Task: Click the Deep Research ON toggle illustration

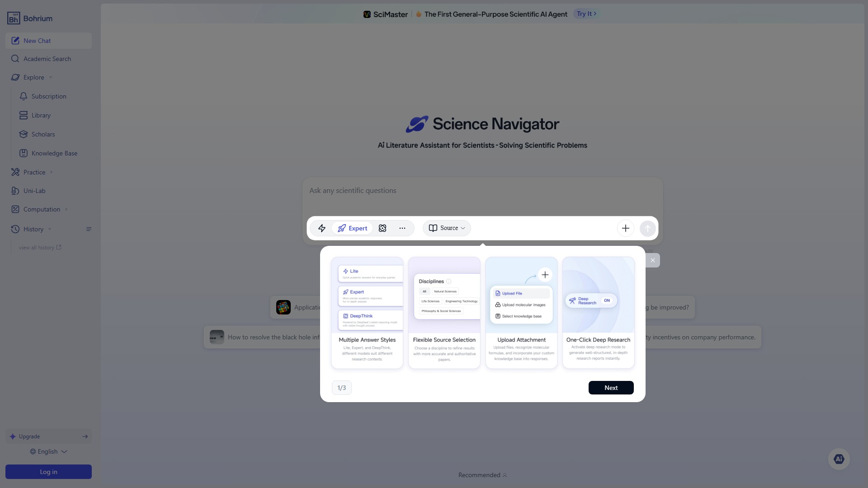Action: tap(591, 300)
